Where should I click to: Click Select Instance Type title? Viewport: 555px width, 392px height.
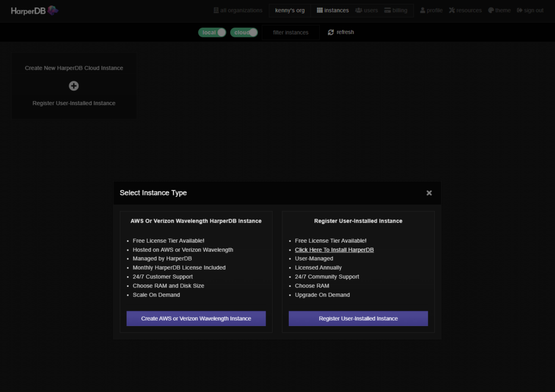click(153, 193)
